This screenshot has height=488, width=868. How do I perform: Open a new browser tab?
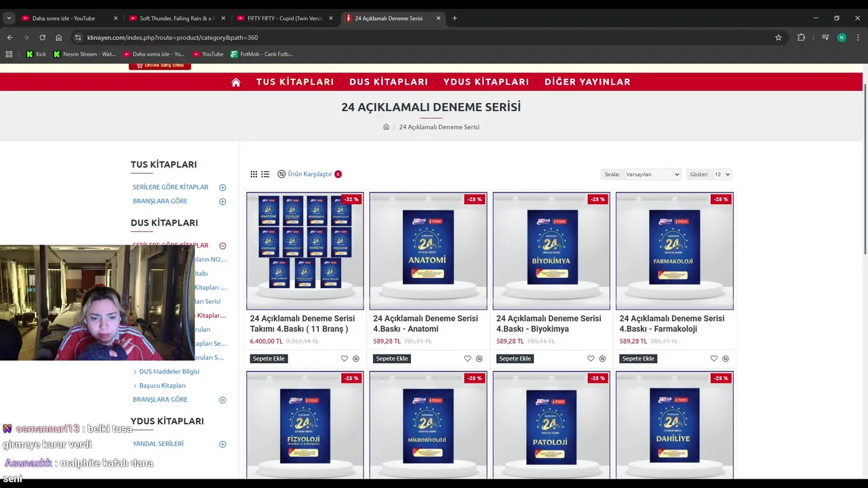(454, 18)
